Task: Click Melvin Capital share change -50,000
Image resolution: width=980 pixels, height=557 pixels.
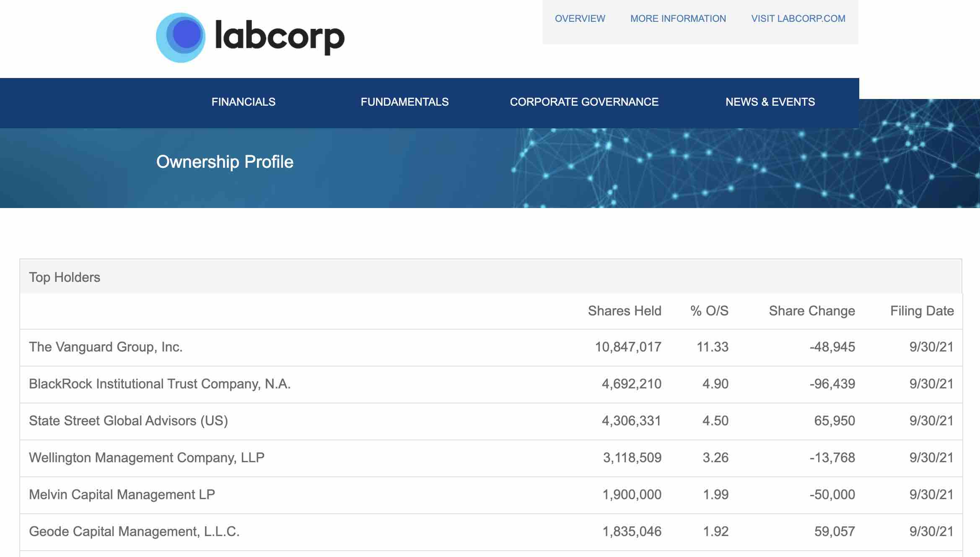Action: 832,495
